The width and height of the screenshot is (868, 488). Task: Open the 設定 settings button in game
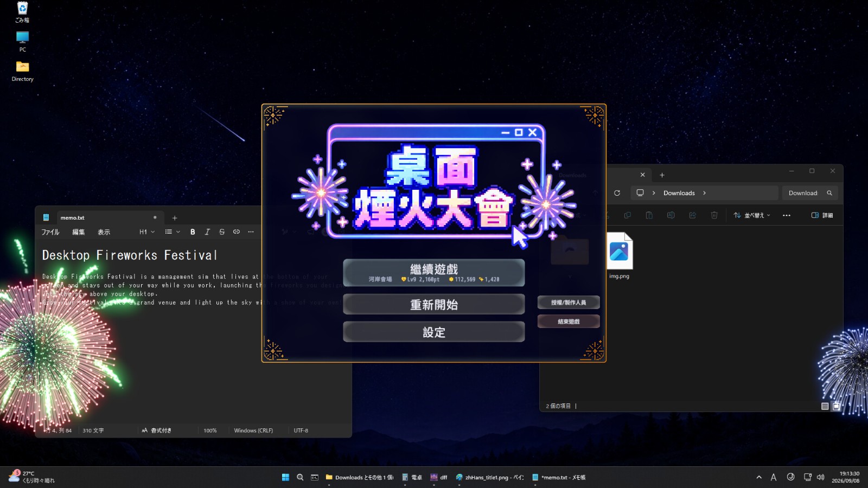pos(433,332)
